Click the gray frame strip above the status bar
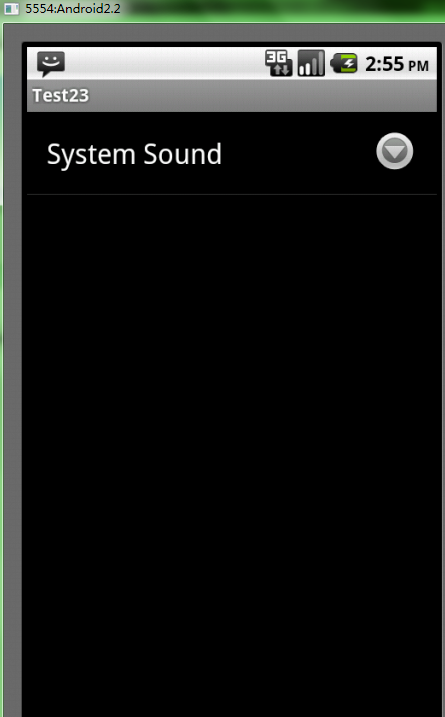The height and width of the screenshot is (717, 445). [x=229, y=33]
